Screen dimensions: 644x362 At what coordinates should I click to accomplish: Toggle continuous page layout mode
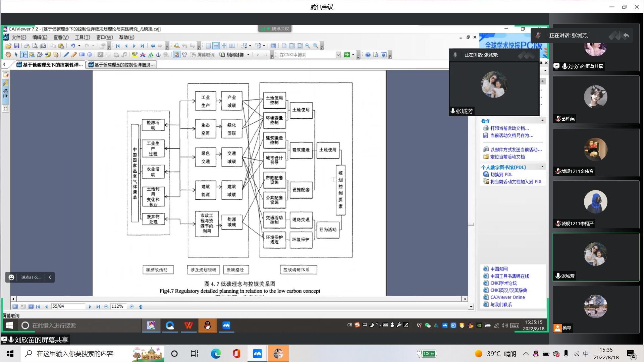click(x=216, y=46)
